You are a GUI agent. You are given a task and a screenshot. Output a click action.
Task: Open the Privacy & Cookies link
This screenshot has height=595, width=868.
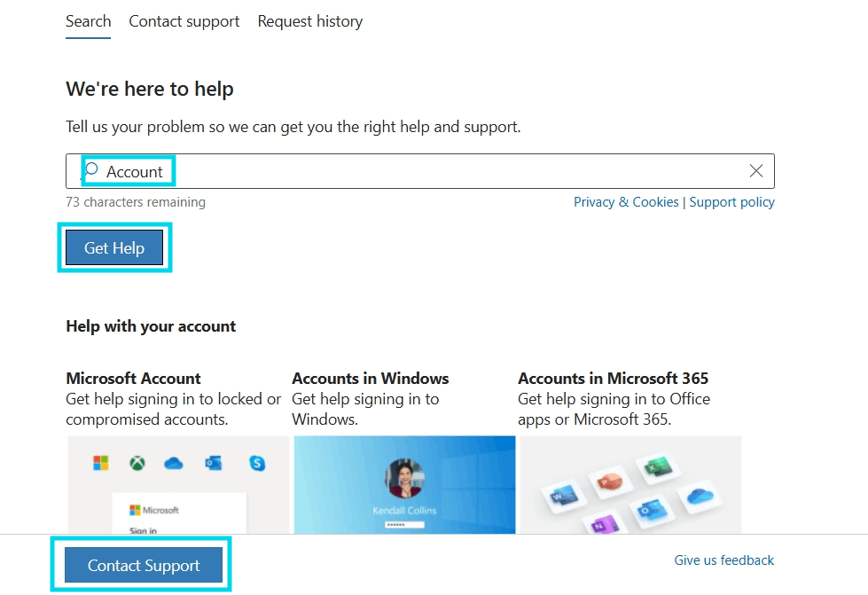click(626, 202)
